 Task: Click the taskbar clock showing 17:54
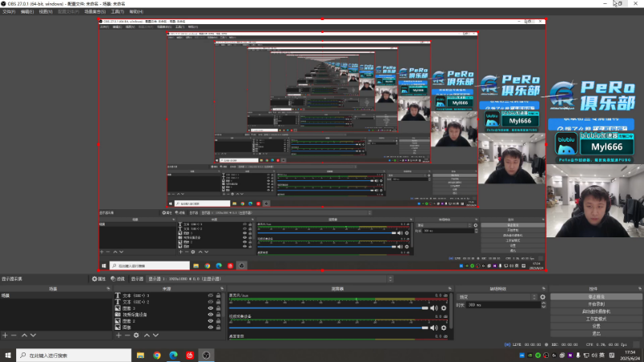pyautogui.click(x=630, y=356)
